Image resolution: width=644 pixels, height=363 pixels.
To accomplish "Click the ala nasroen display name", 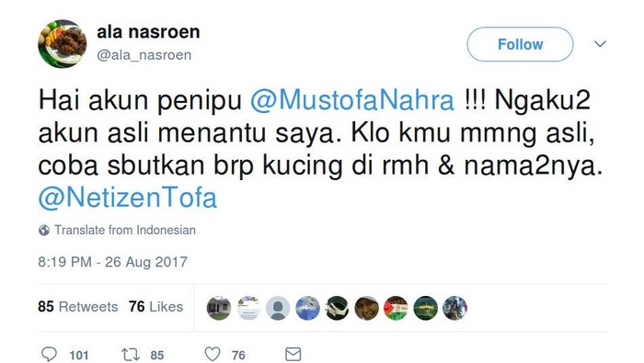I will 148,32.
